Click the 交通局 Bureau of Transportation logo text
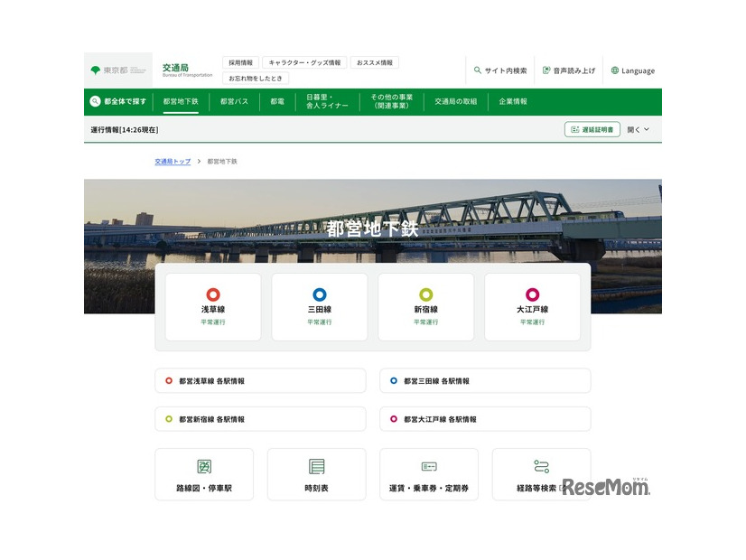This screenshot has width=746, height=560. click(187, 70)
